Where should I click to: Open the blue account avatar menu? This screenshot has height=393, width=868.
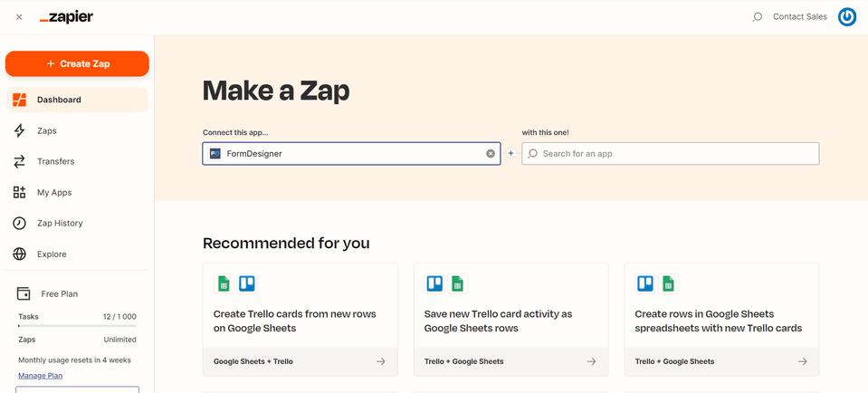click(847, 17)
